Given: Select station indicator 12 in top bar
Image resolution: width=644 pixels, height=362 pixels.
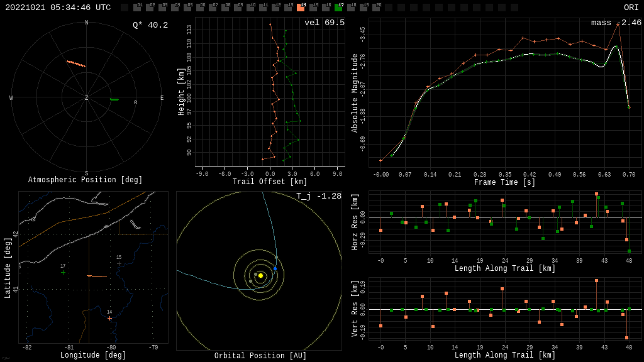Looking at the screenshot, I should pos(275,7).
